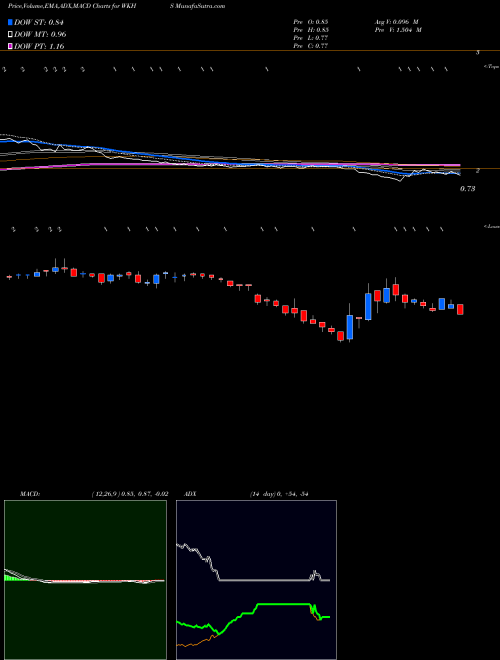Viewport: 500px width, 660px height.
Task: Click the green line in the ADX chart
Action: 282,604
